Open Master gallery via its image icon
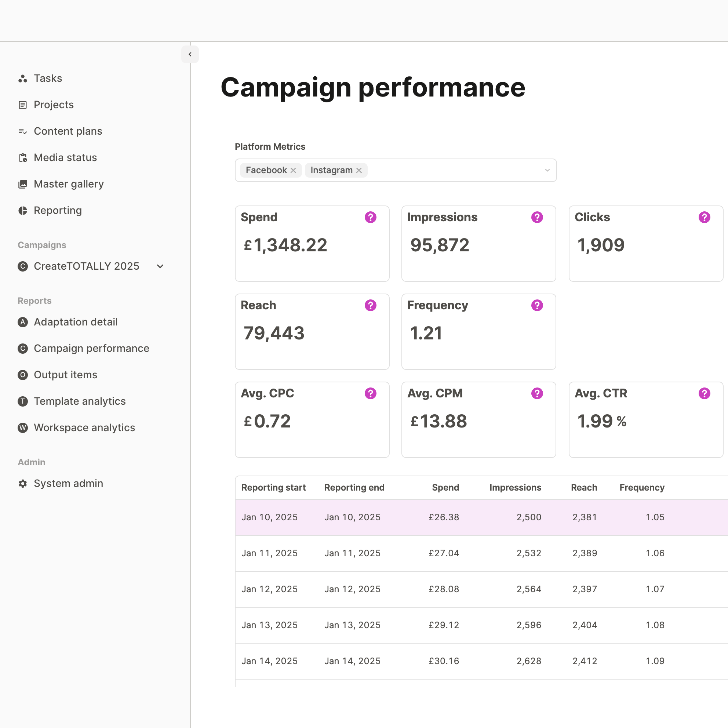The height and width of the screenshot is (728, 728). click(x=23, y=184)
